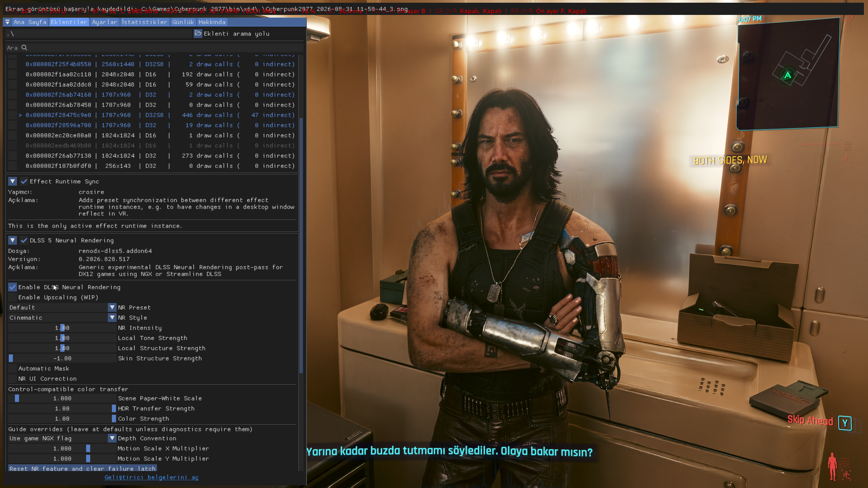Image resolution: width=868 pixels, height=488 pixels.
Task: Click the 6:07 PM game clock
Action: point(750,19)
